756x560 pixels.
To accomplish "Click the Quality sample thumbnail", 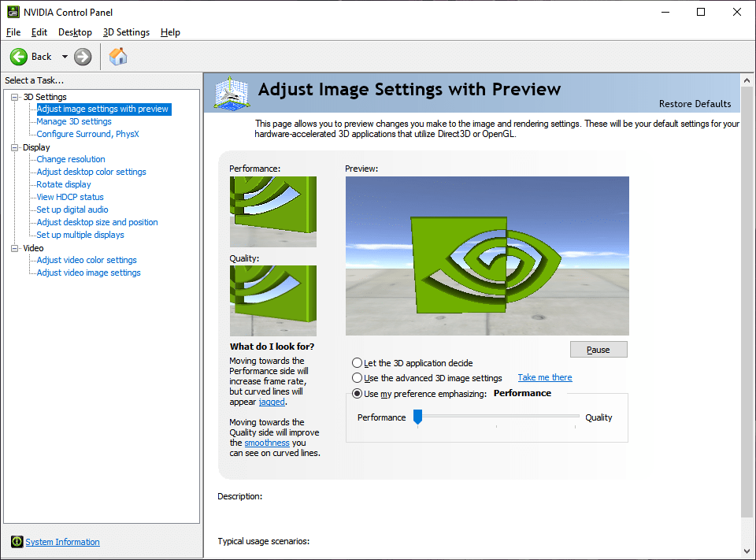I will click(x=273, y=301).
